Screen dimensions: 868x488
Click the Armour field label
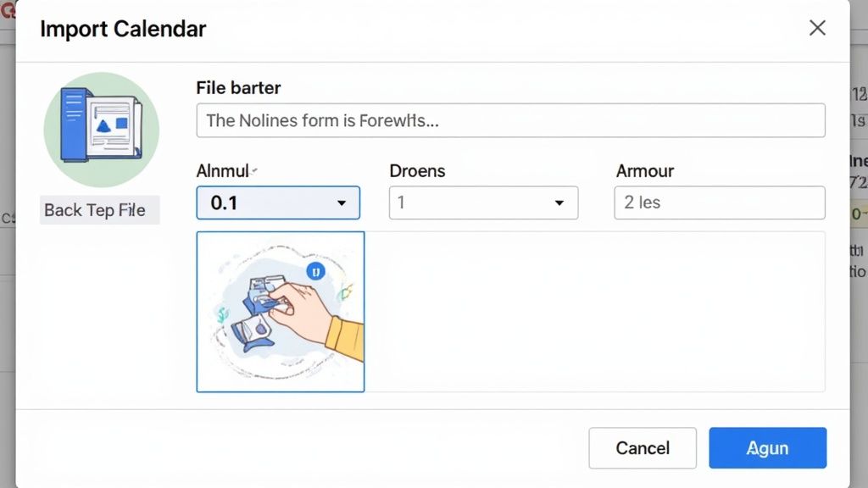(645, 170)
